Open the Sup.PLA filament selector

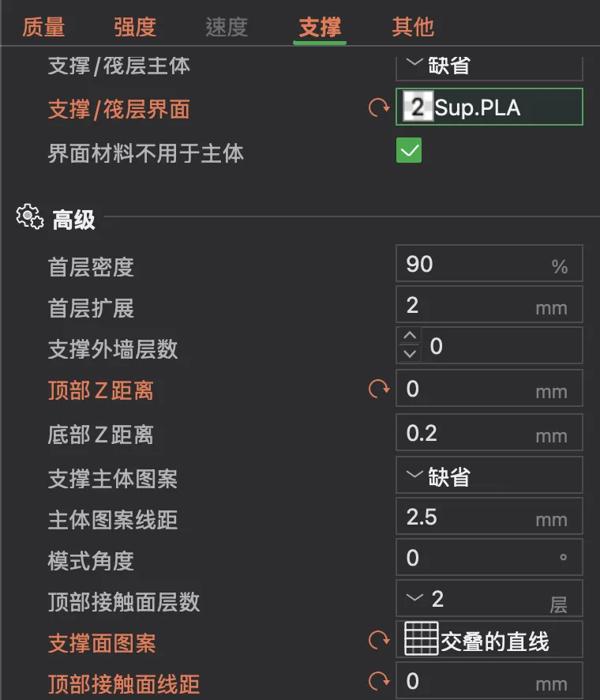489,107
